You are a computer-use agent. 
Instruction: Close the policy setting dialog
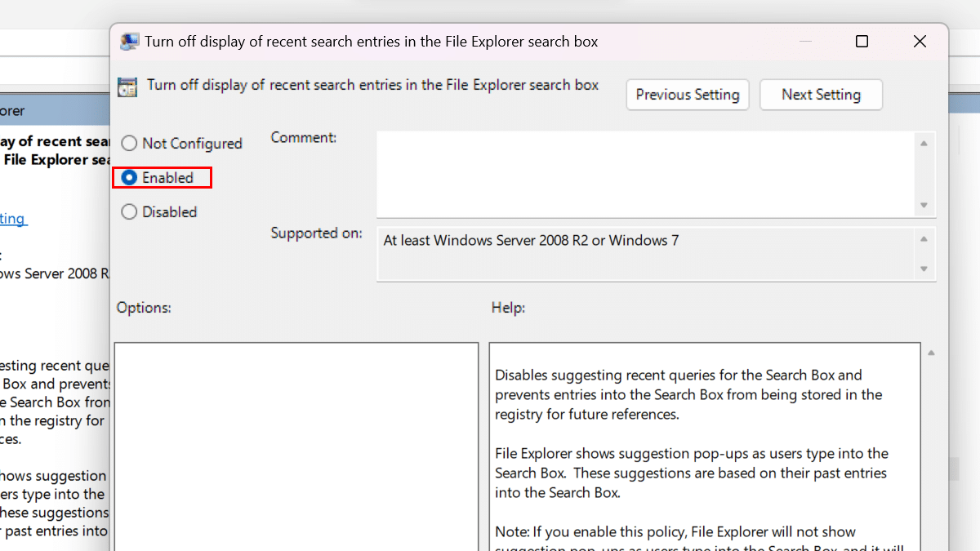920,42
